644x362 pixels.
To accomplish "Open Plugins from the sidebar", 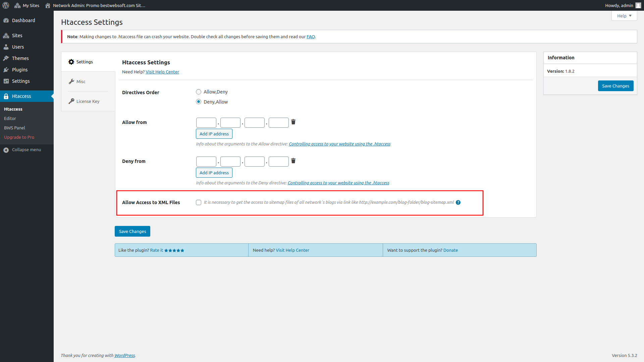I will click(x=20, y=70).
